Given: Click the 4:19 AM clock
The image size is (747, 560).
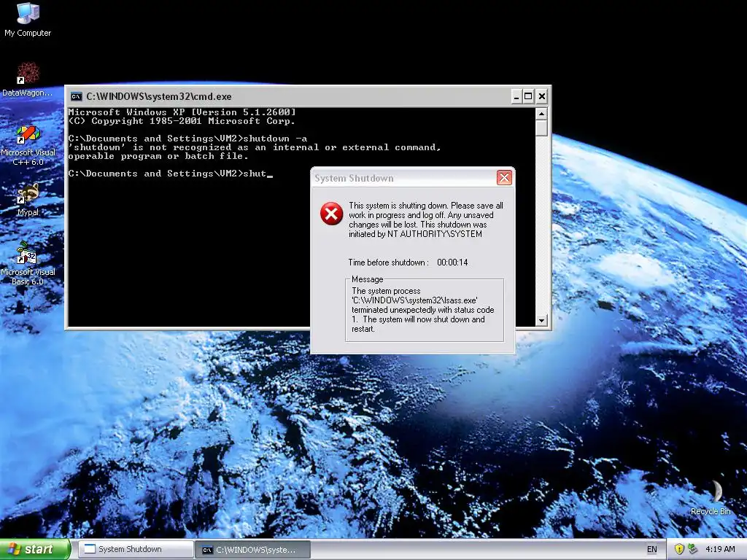Looking at the screenshot, I should [x=720, y=549].
